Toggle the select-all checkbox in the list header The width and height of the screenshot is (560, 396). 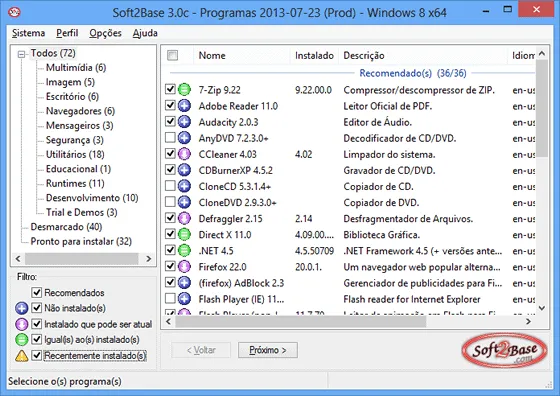(x=172, y=55)
